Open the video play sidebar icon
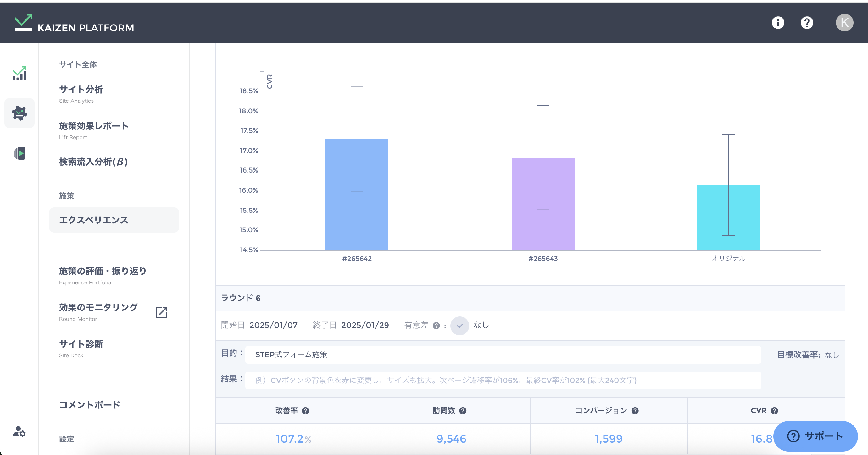Image resolution: width=868 pixels, height=455 pixels. [19, 154]
